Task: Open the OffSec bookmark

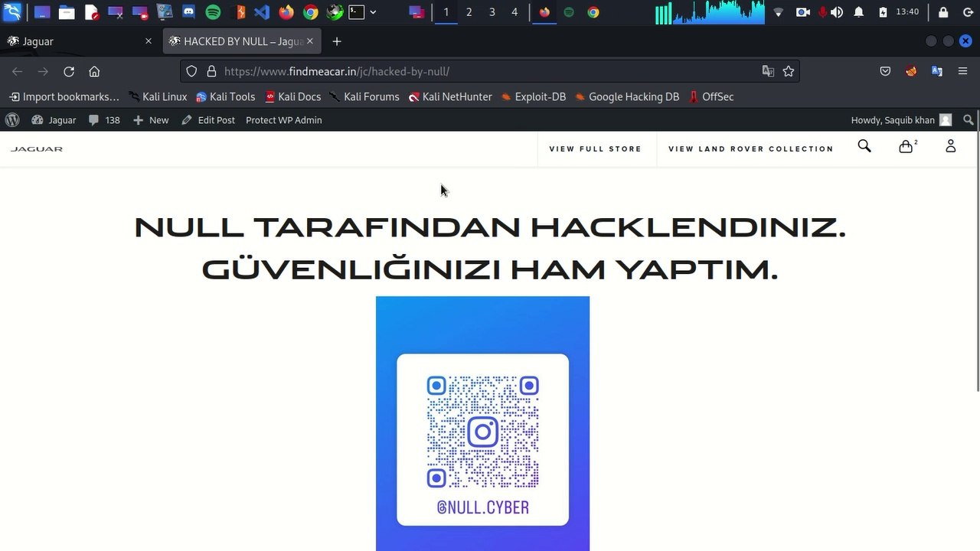Action: [711, 96]
